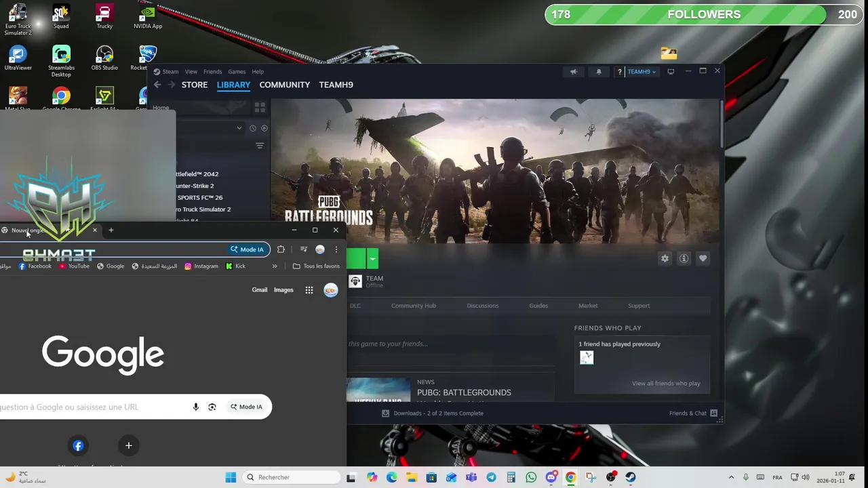Switch Steam to Big Picture mode icon

pos(671,72)
